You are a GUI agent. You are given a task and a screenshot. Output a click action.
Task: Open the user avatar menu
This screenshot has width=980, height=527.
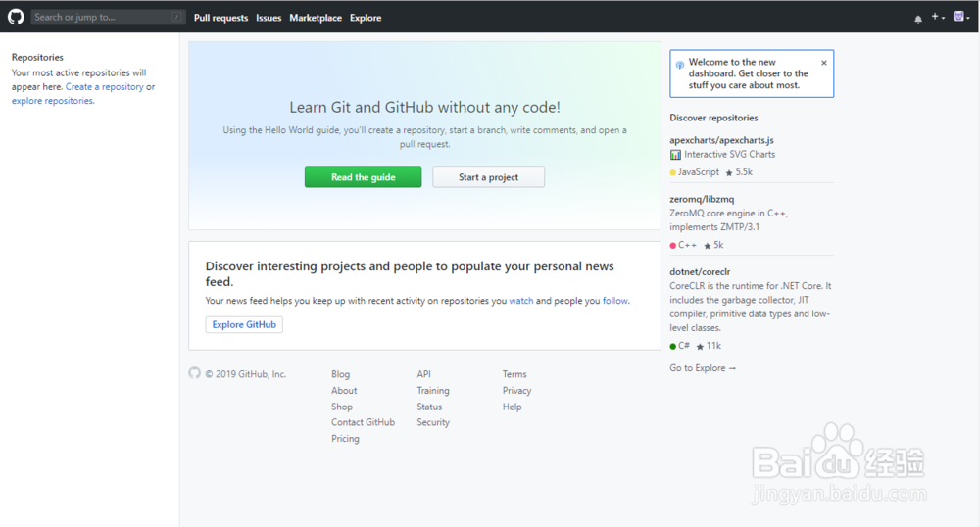[961, 17]
